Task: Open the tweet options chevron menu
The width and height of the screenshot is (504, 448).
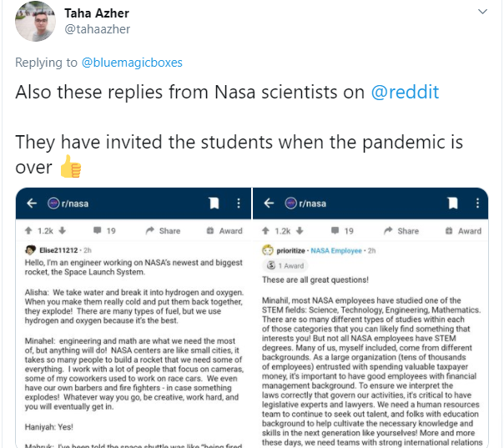Action: [482, 12]
